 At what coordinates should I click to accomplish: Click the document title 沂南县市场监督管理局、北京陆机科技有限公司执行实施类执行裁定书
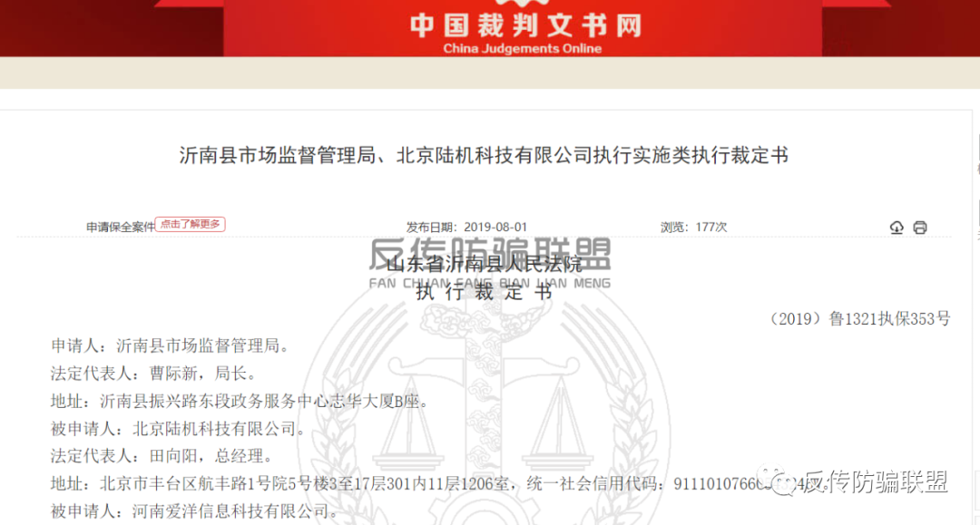tap(484, 155)
